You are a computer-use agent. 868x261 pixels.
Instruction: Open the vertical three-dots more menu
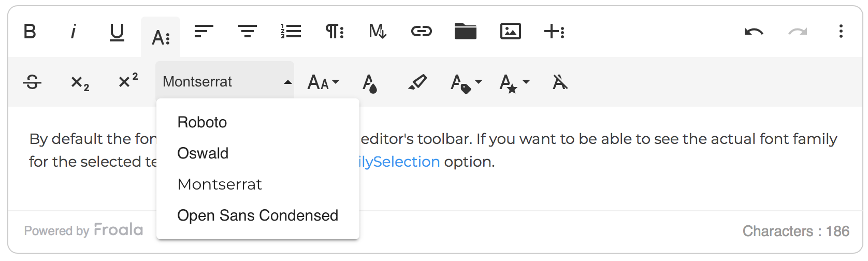pos(841,32)
